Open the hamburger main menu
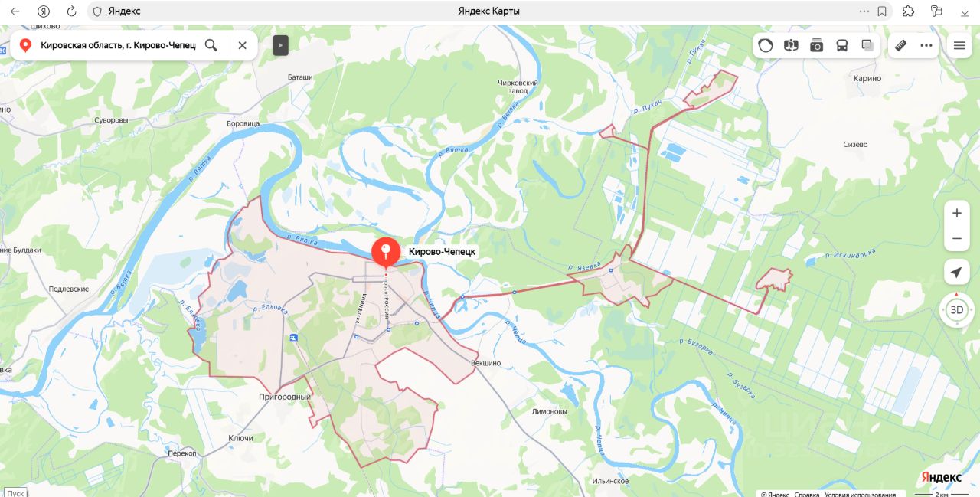Image resolution: width=980 pixels, height=497 pixels. (x=959, y=45)
